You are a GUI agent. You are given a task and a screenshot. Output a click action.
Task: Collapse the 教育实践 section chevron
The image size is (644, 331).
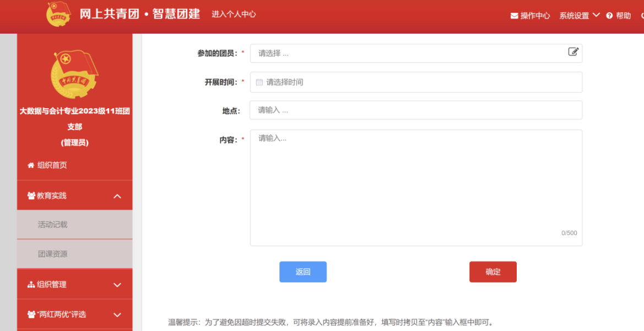click(117, 196)
